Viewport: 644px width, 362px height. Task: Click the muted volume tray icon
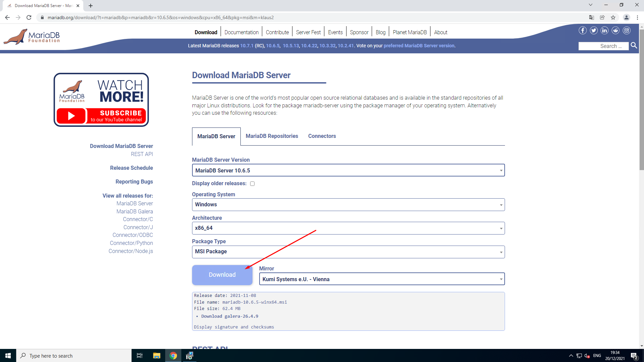pyautogui.click(x=587, y=356)
